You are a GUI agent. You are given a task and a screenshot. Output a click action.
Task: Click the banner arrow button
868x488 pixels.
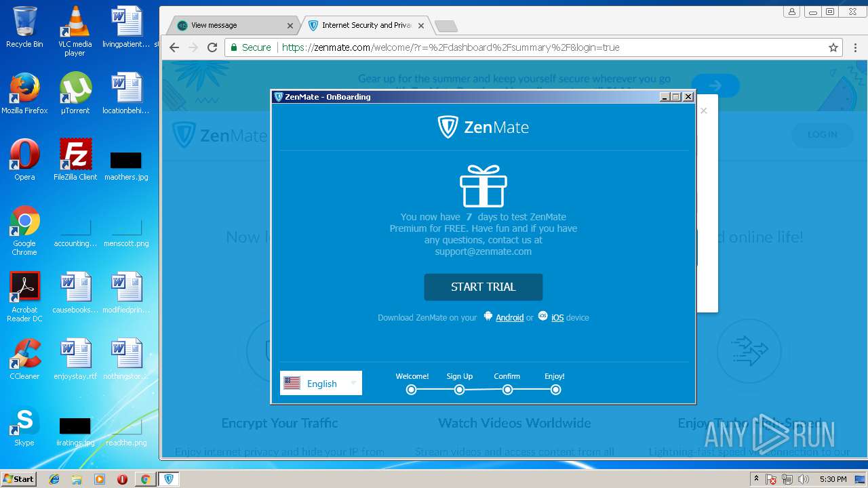(715, 85)
